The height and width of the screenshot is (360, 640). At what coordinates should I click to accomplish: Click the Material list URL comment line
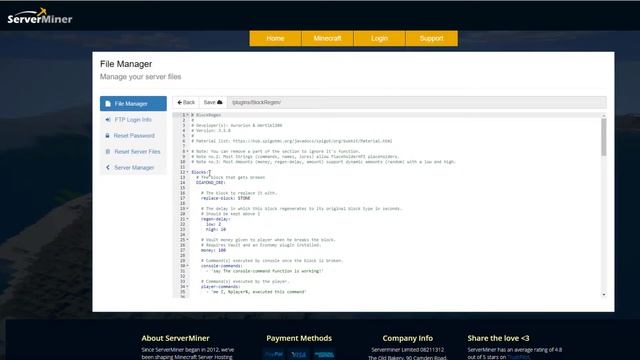291,141
